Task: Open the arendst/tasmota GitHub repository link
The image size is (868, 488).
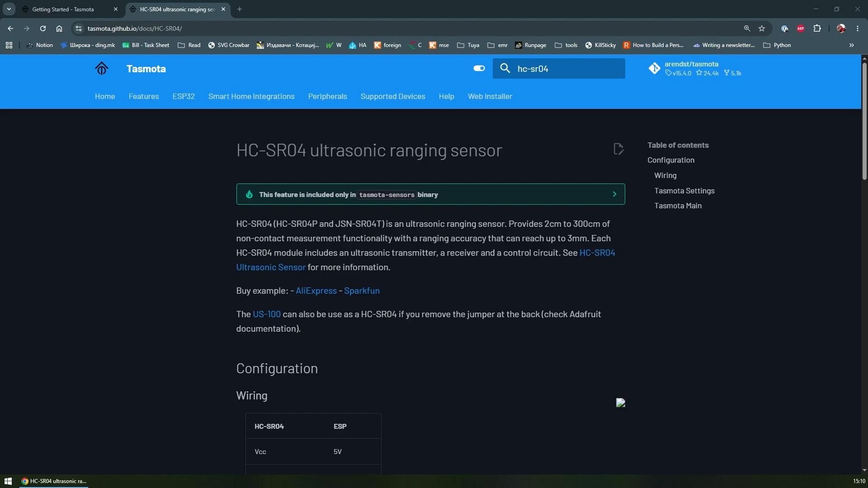Action: click(x=695, y=69)
